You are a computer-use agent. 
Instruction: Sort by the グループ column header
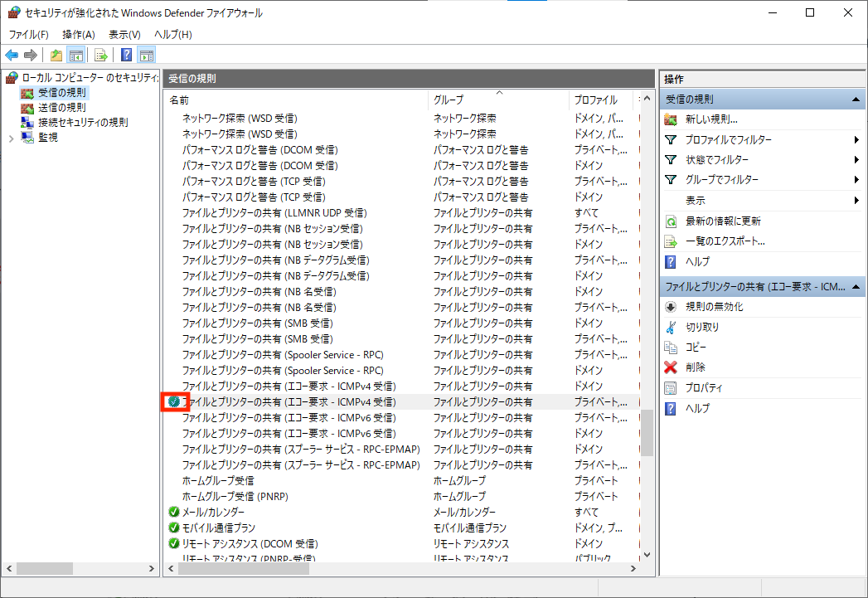(x=498, y=100)
